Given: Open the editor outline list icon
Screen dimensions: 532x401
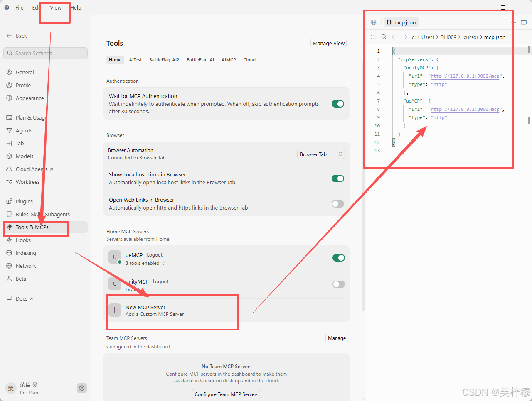Looking at the screenshot, I should point(374,37).
